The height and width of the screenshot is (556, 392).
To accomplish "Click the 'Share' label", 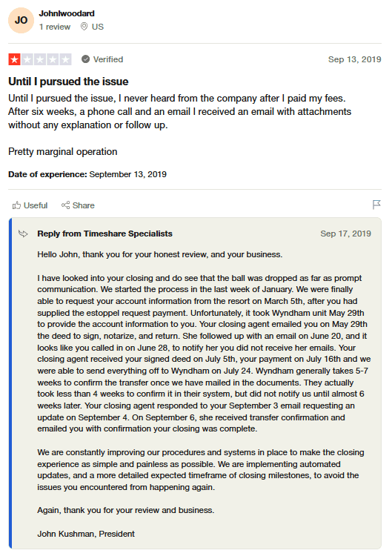I will tap(83, 205).
